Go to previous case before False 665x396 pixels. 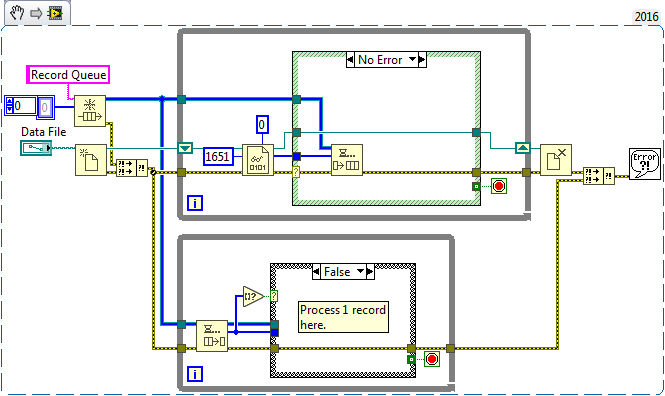(x=316, y=271)
